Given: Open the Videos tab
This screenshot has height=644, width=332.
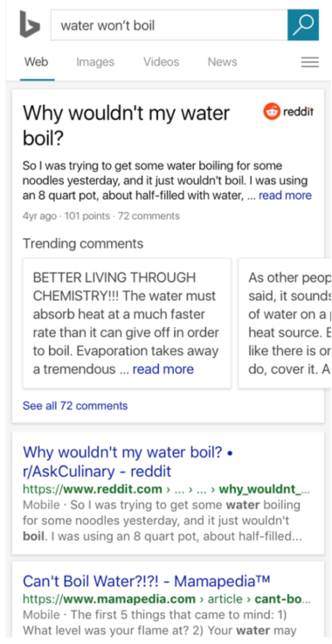Looking at the screenshot, I should coord(161,62).
